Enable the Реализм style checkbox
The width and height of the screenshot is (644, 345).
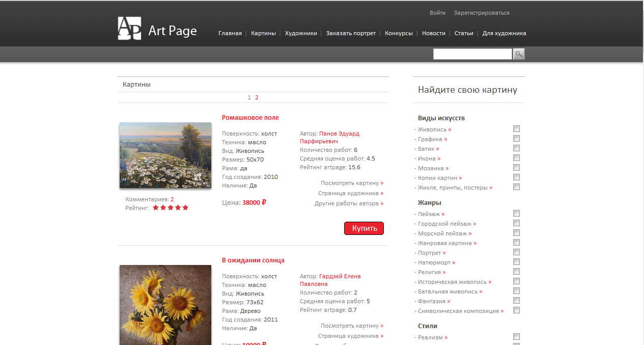click(517, 336)
